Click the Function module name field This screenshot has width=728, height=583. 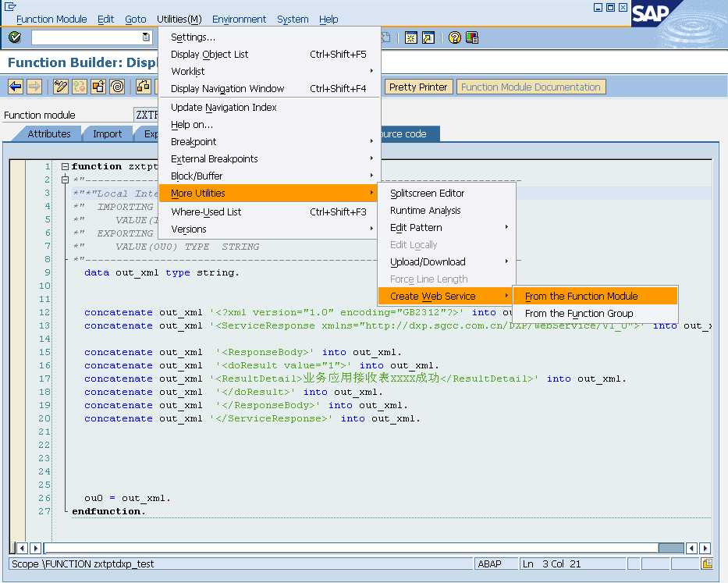[x=147, y=115]
